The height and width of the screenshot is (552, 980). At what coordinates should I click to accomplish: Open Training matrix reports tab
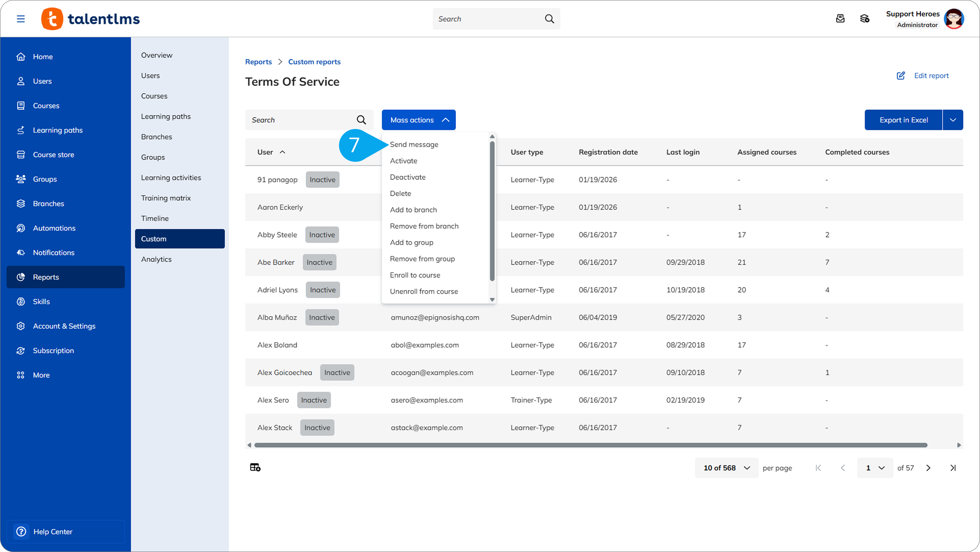coord(166,198)
